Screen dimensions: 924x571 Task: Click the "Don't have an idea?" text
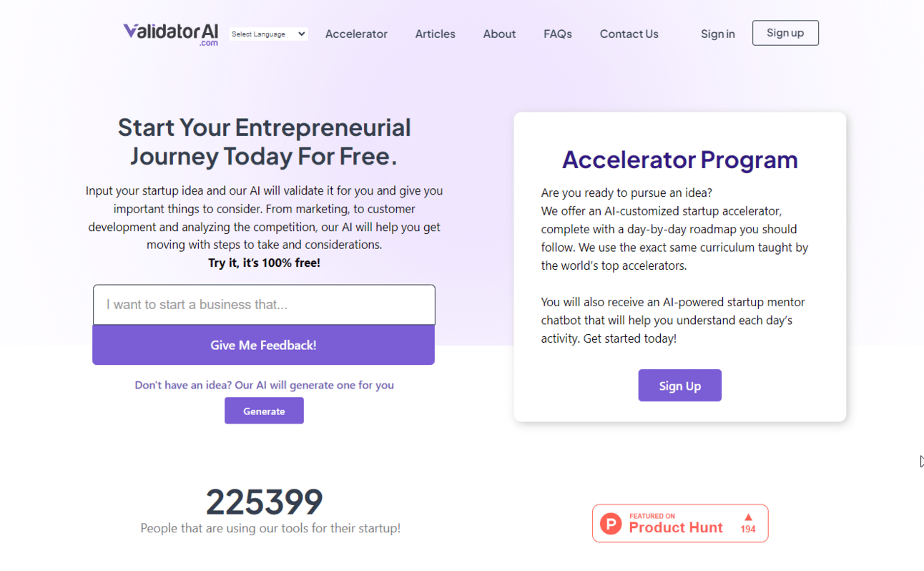click(x=264, y=385)
